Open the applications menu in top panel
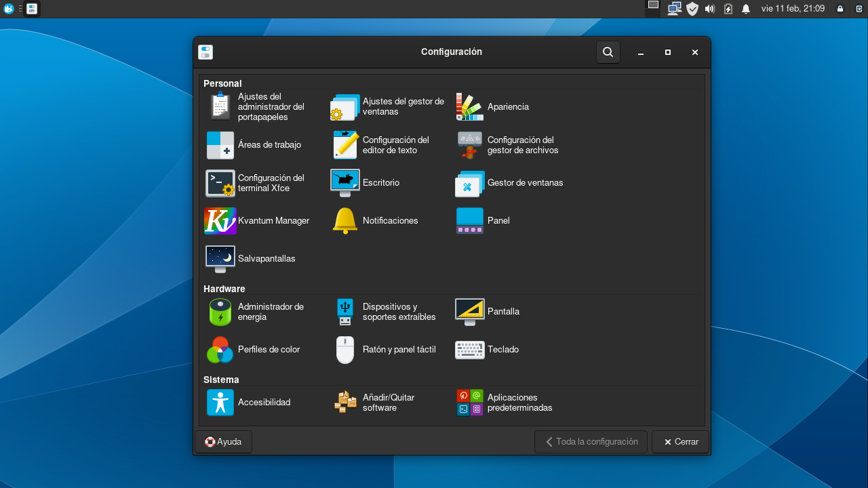The height and width of the screenshot is (488, 868). click(x=9, y=9)
